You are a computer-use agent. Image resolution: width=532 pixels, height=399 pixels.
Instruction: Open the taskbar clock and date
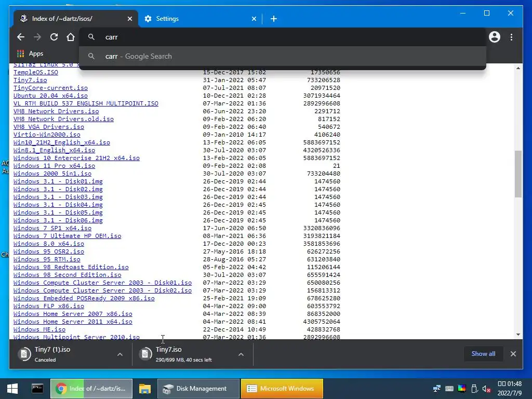(x=509, y=389)
